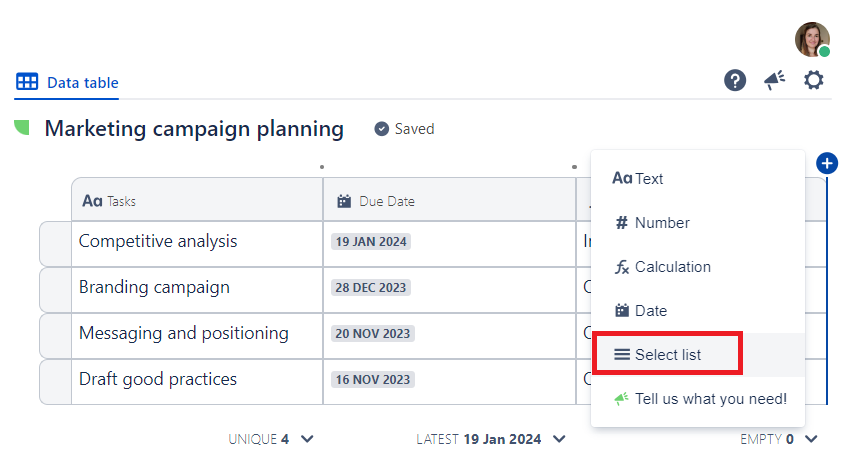Screen dimensions: 855x474
Task: Open the settings gear icon
Action: [814, 81]
